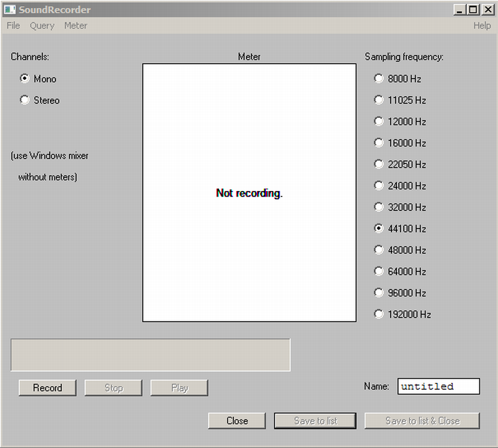The height and width of the screenshot is (448, 498).
Task: Open the Meter menu
Action: pyautogui.click(x=76, y=26)
